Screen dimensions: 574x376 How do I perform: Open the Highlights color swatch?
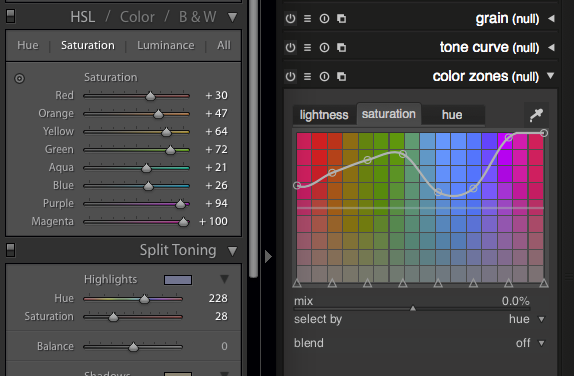tap(178, 280)
